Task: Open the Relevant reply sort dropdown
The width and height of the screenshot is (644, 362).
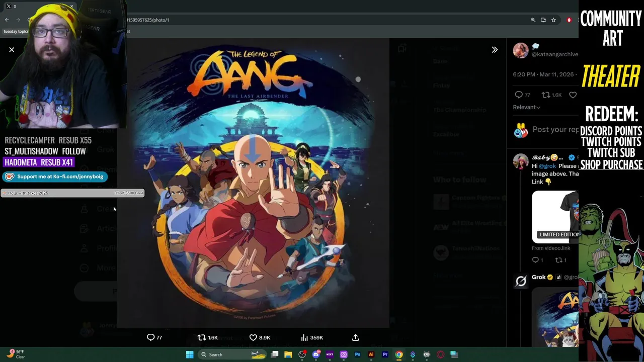Action: (527, 107)
